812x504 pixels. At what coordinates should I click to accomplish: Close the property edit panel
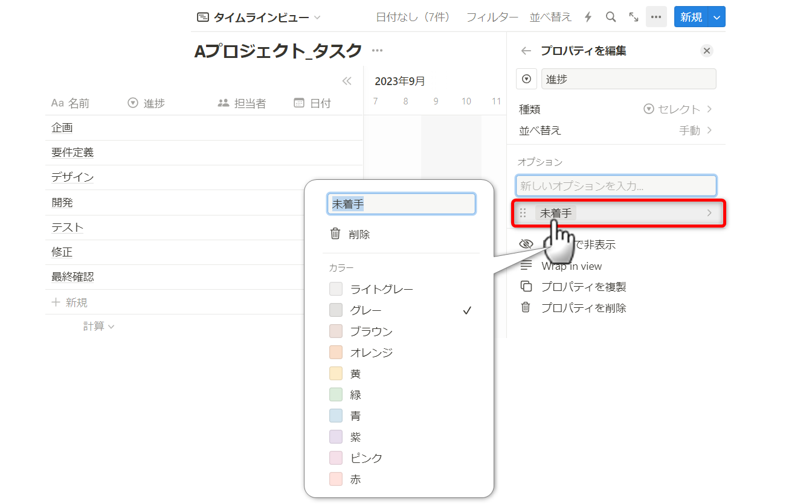(x=707, y=51)
